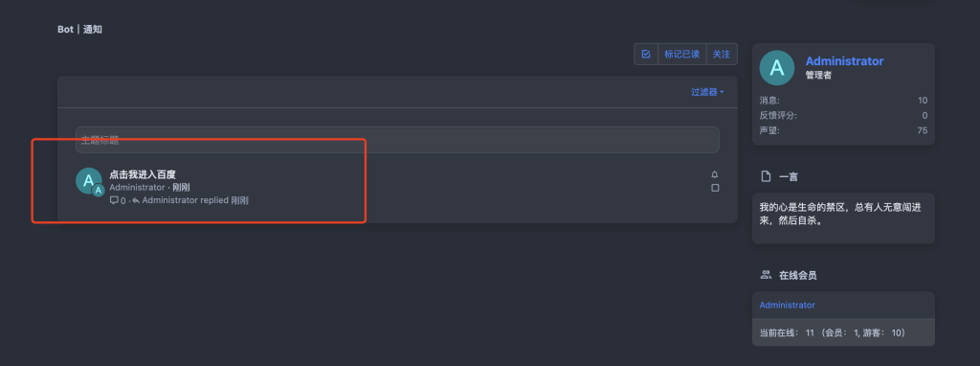Click the select-all checkmark icon button

click(646, 54)
